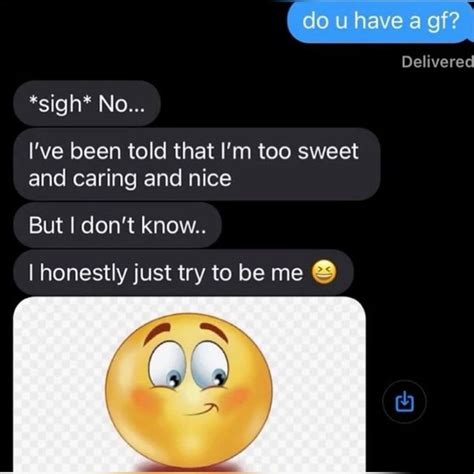Select the blue "do u have a gf?" bubble

[380, 22]
